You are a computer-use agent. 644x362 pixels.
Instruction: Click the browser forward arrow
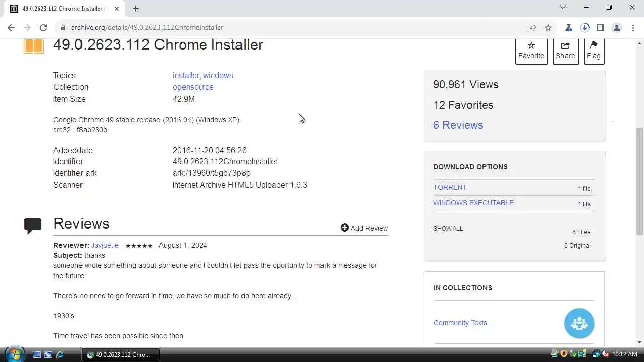[x=27, y=28]
